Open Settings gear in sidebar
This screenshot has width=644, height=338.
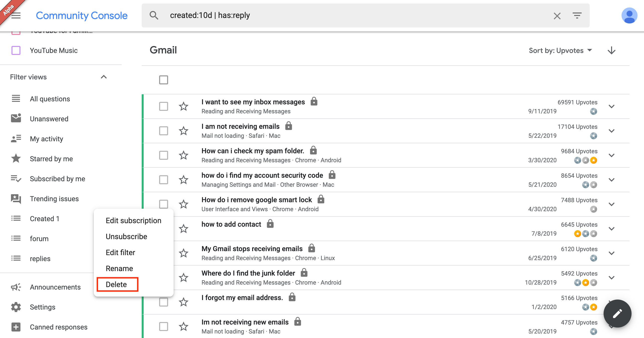point(16,307)
